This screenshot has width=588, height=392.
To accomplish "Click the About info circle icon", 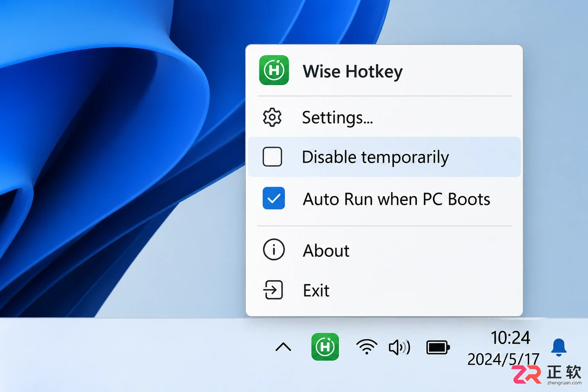I will (274, 249).
